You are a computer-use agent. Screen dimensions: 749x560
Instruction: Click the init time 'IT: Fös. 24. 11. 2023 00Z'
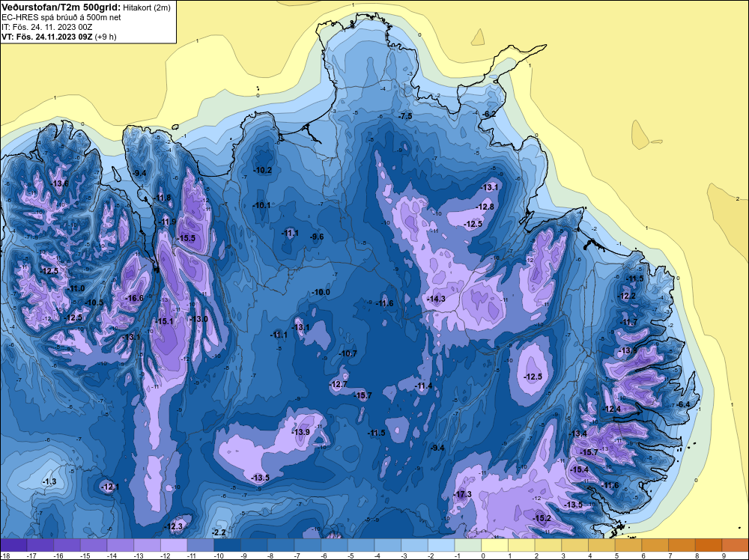coord(46,27)
